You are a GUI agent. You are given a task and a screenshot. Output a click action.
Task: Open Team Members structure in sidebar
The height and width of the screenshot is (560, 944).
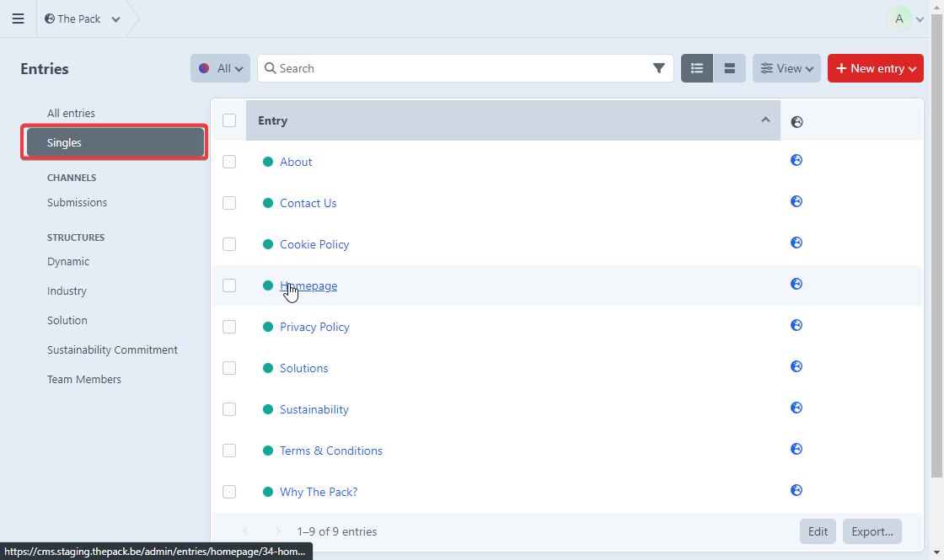click(84, 379)
